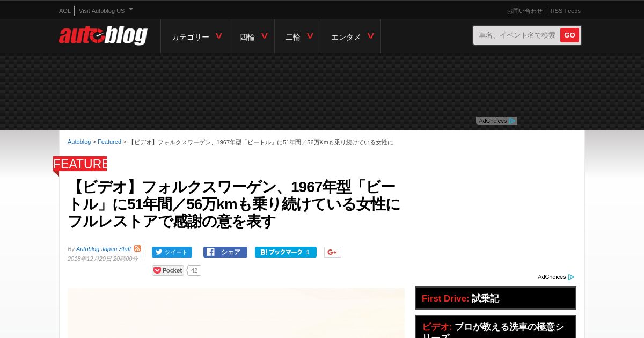Save article to Pocket
Viewport: 644px width, 338px height.
tap(168, 270)
